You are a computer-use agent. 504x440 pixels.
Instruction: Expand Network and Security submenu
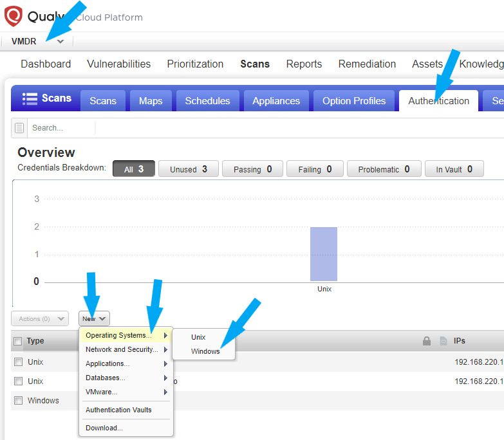[x=126, y=349]
